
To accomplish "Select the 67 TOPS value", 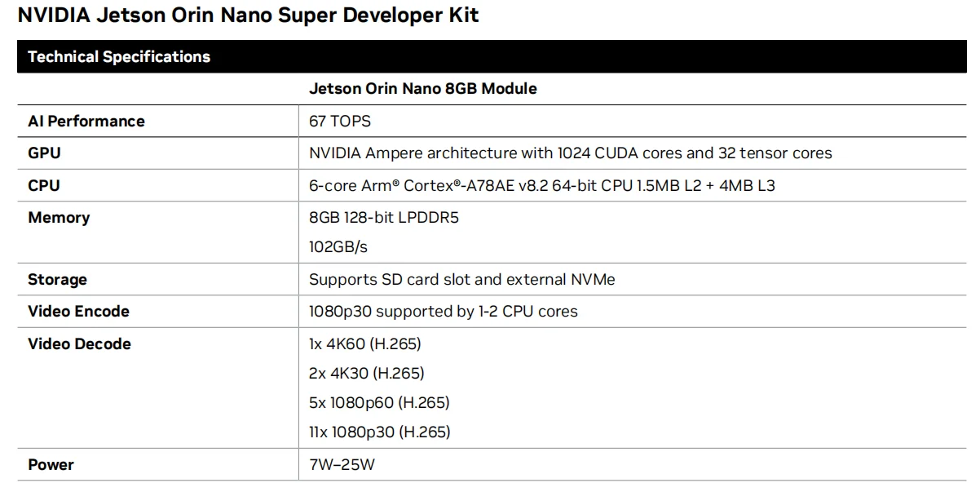I will pyautogui.click(x=339, y=121).
